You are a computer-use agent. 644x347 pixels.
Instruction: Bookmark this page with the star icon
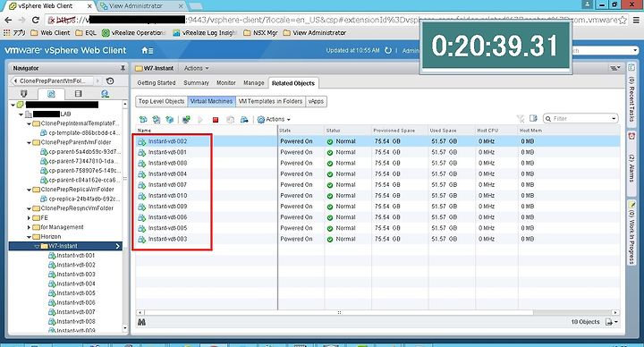(623, 20)
